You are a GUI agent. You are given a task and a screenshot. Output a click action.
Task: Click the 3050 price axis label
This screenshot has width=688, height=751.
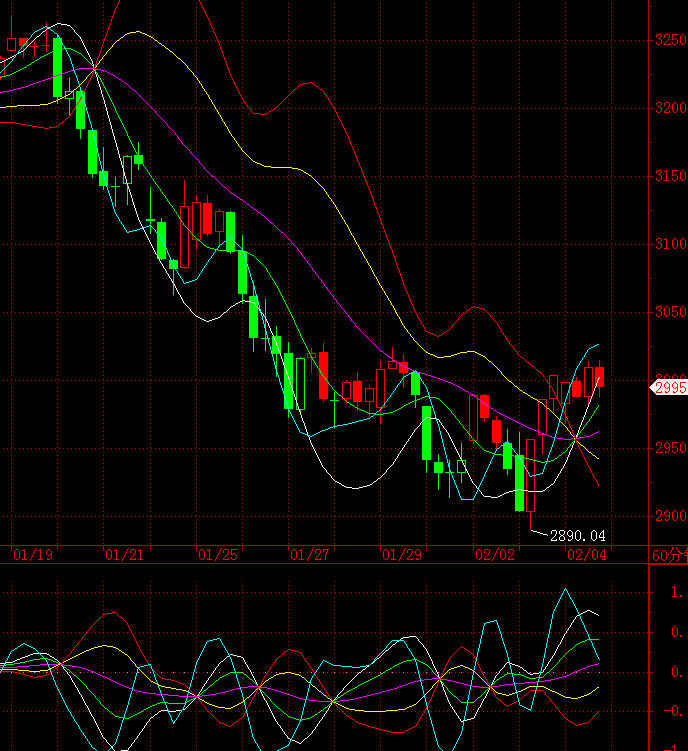[x=671, y=312]
